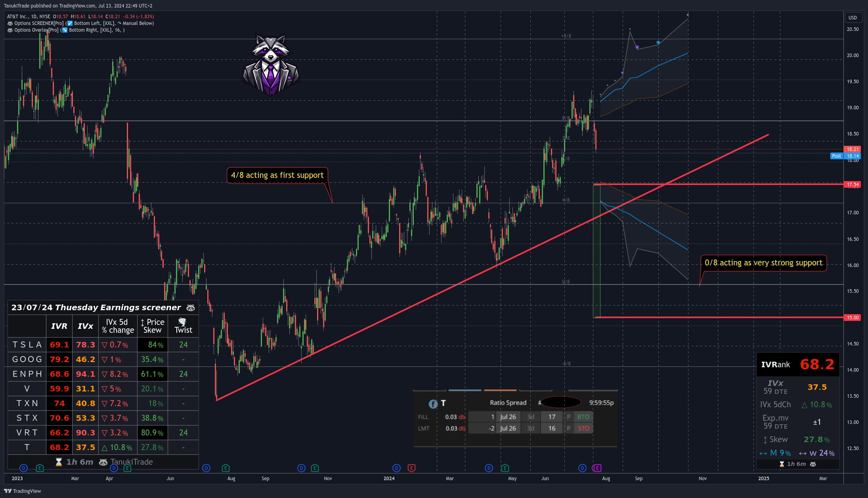
Task: Click the blue Post 18.14 price label
Action: (x=846, y=156)
